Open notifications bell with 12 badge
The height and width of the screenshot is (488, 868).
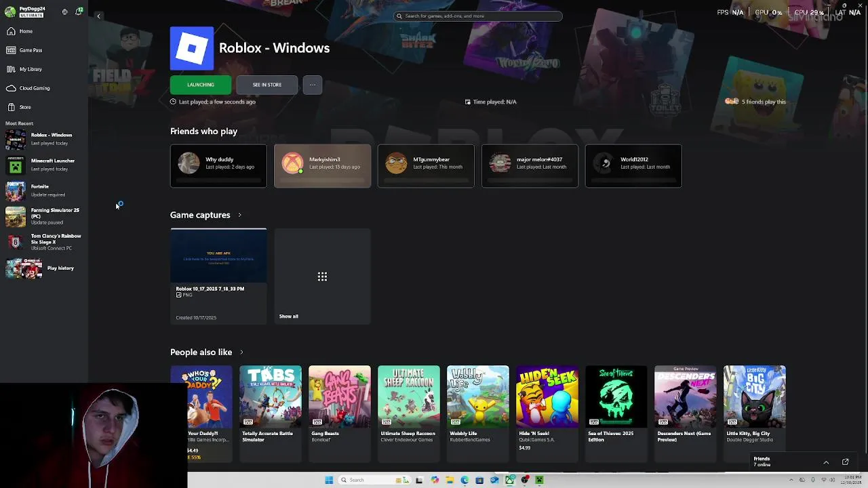(x=79, y=12)
